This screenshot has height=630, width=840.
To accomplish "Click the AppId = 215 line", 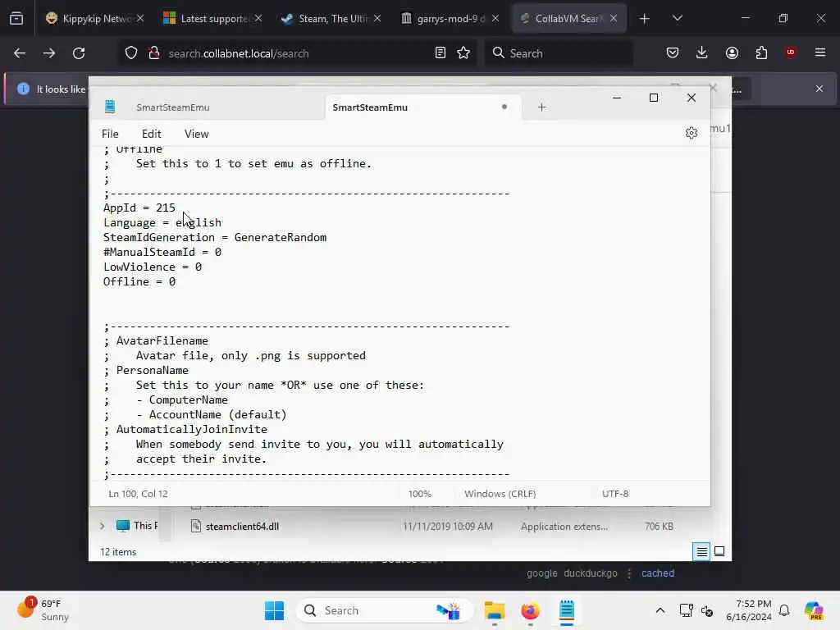I will 139,208.
